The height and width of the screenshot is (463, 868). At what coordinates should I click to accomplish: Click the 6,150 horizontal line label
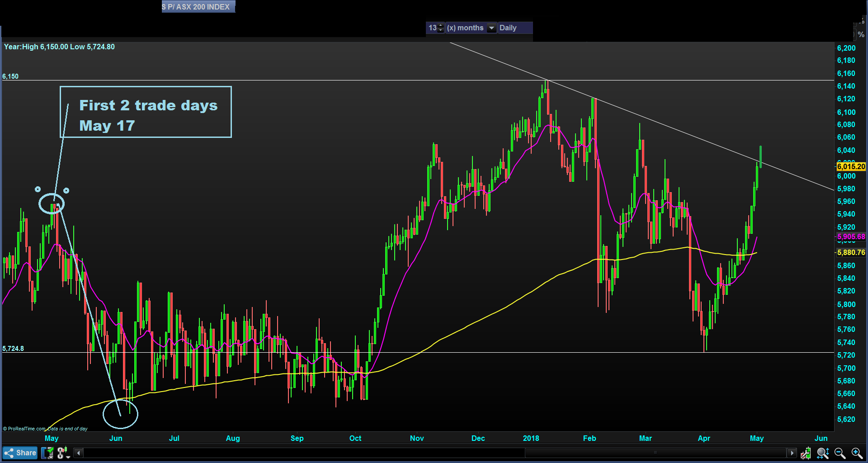(10, 76)
